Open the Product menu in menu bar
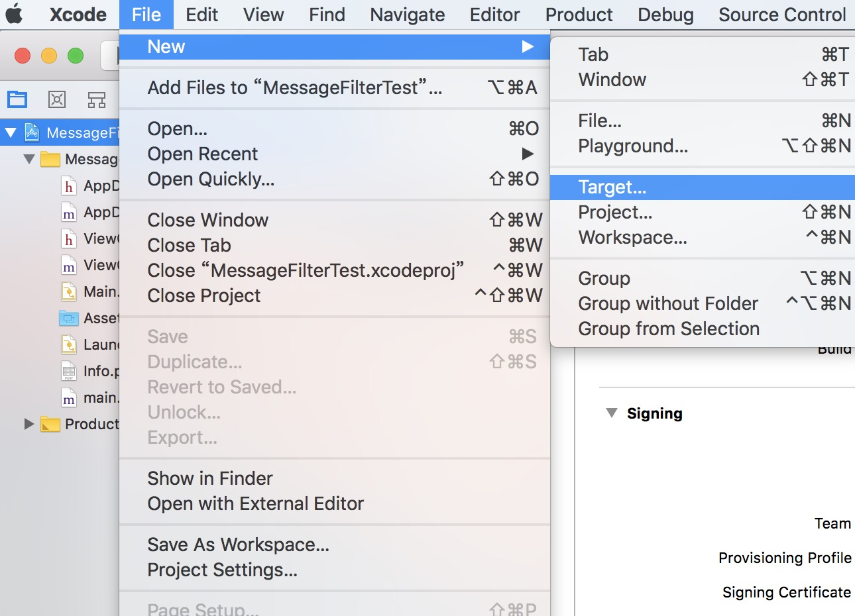 coord(579,15)
